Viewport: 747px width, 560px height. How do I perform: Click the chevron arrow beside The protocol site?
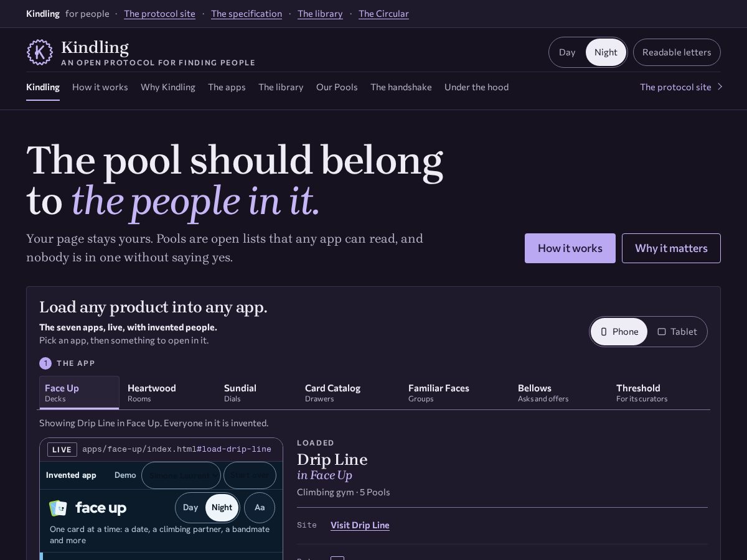pyautogui.click(x=720, y=86)
